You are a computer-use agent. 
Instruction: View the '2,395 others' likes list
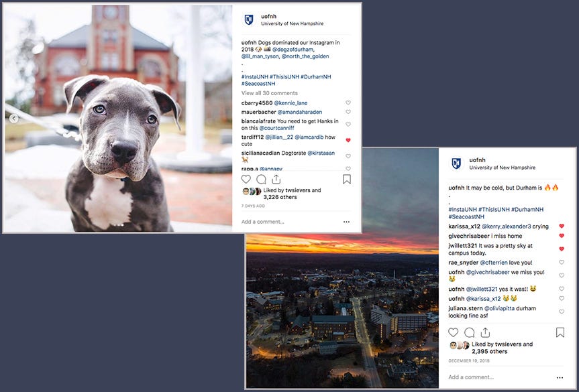tap(489, 351)
